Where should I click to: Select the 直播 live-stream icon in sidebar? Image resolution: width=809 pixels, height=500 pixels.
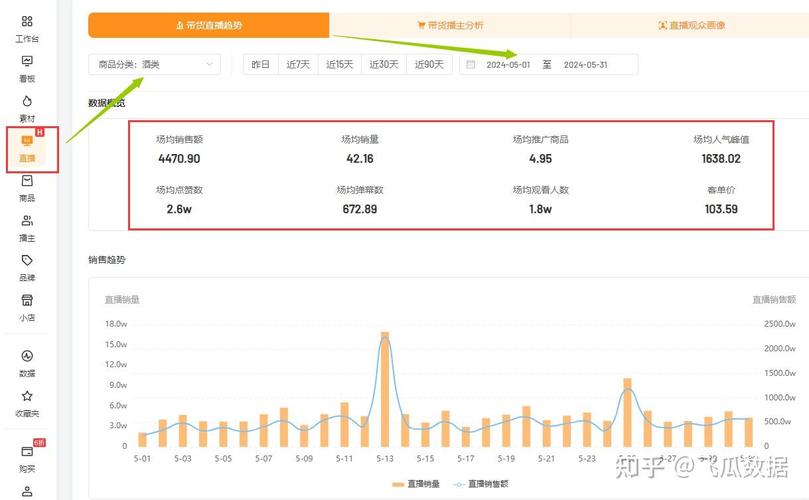[x=27, y=141]
